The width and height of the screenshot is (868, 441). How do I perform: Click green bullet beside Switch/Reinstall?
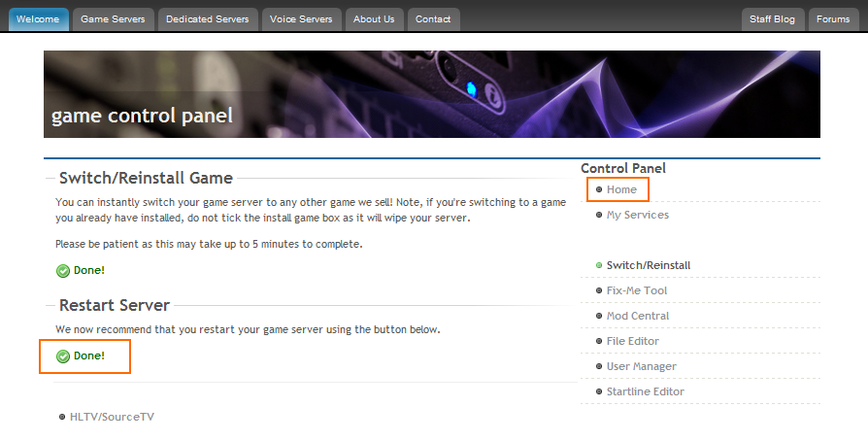(x=599, y=265)
